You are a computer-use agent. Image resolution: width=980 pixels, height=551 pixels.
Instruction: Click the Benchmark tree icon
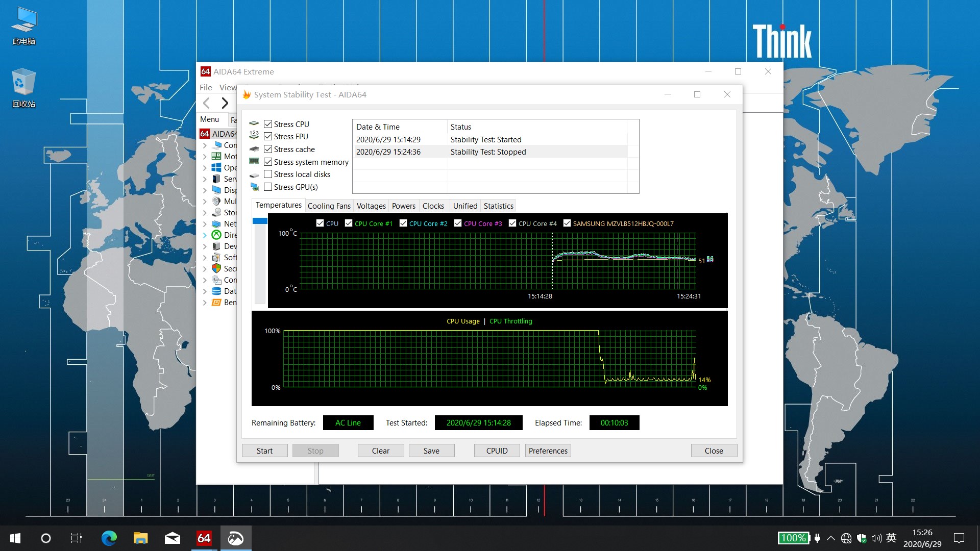click(216, 302)
